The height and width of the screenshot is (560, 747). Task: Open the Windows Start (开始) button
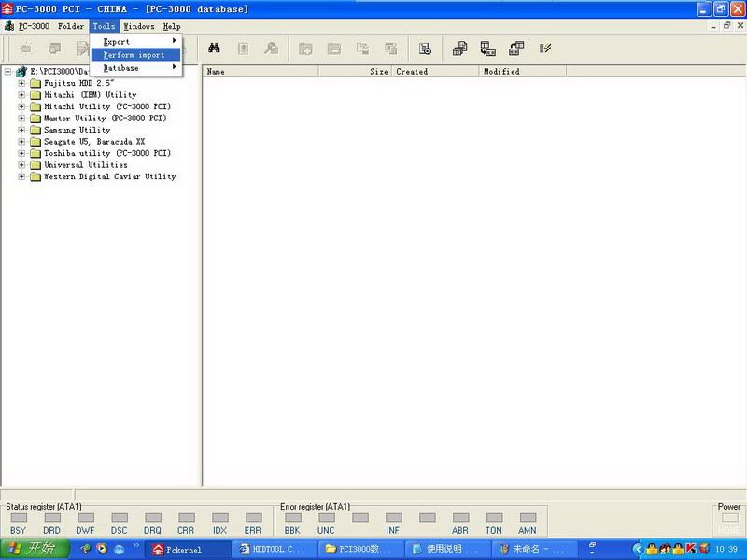35,549
